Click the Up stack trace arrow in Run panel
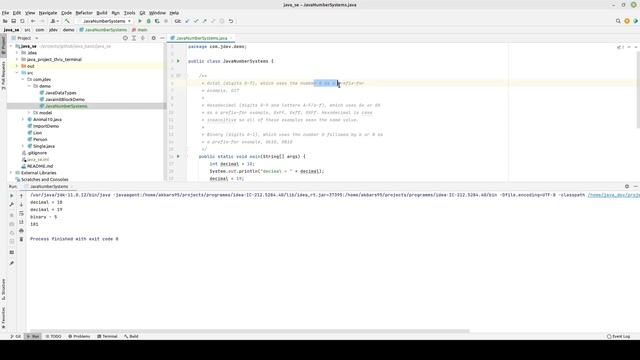Image resolution: width=640 pixels, height=360 pixels. tap(21, 196)
